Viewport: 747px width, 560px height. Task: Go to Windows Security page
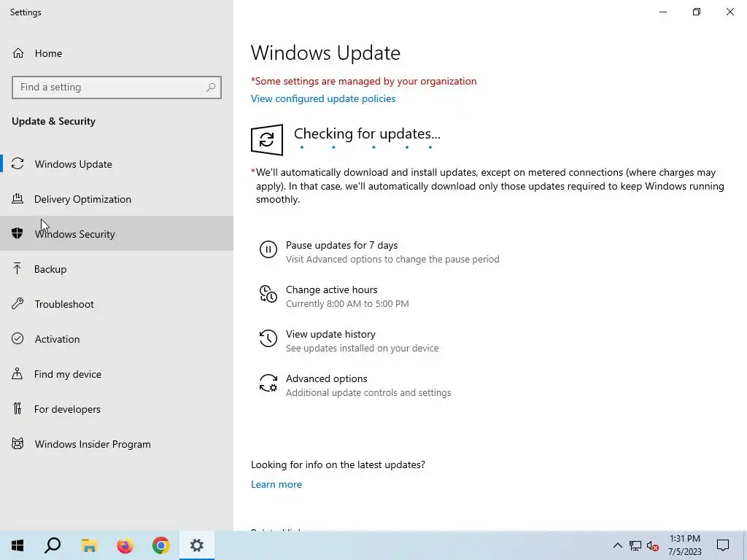[117, 233]
